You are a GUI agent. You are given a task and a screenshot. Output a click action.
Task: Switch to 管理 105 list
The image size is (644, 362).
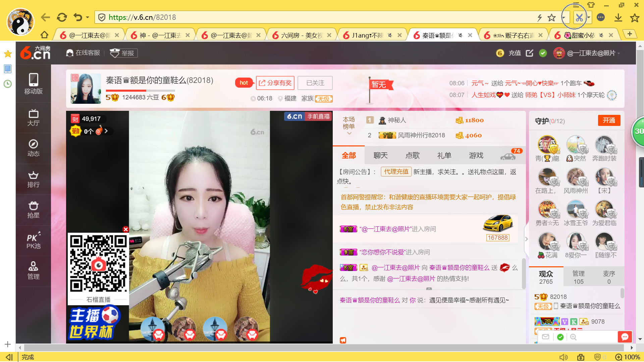point(578,277)
